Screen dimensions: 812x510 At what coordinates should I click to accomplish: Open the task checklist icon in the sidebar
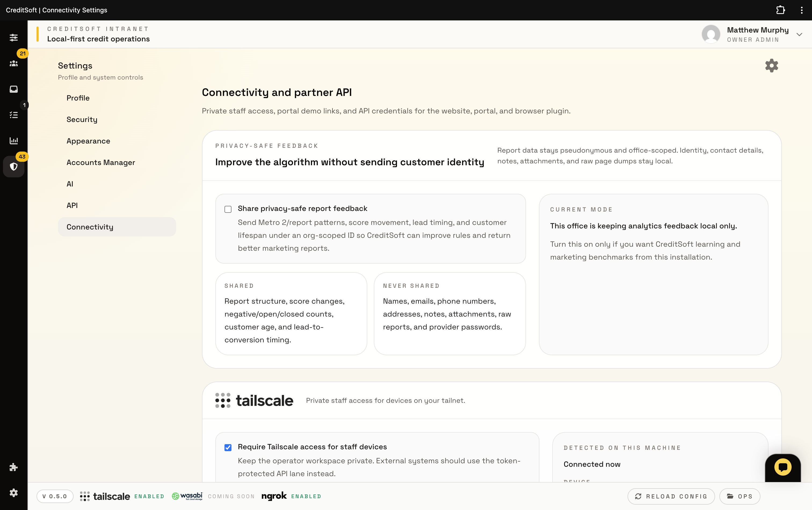point(13,115)
